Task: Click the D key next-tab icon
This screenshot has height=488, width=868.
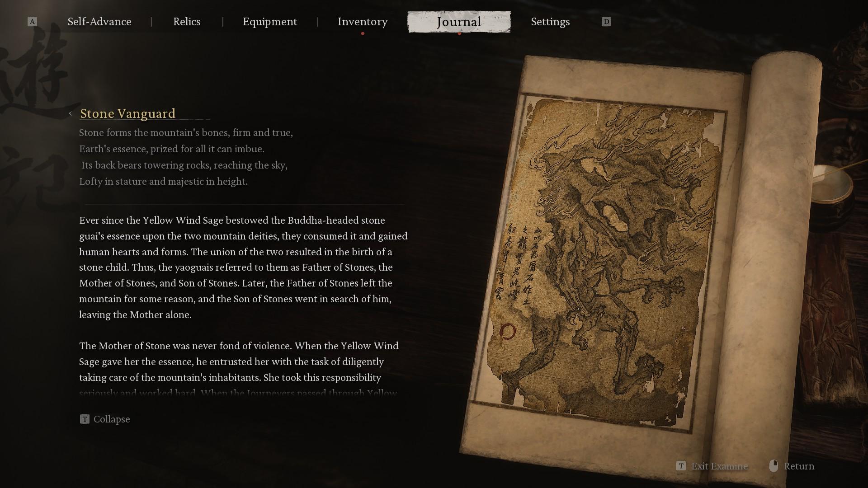Action: 606,22
